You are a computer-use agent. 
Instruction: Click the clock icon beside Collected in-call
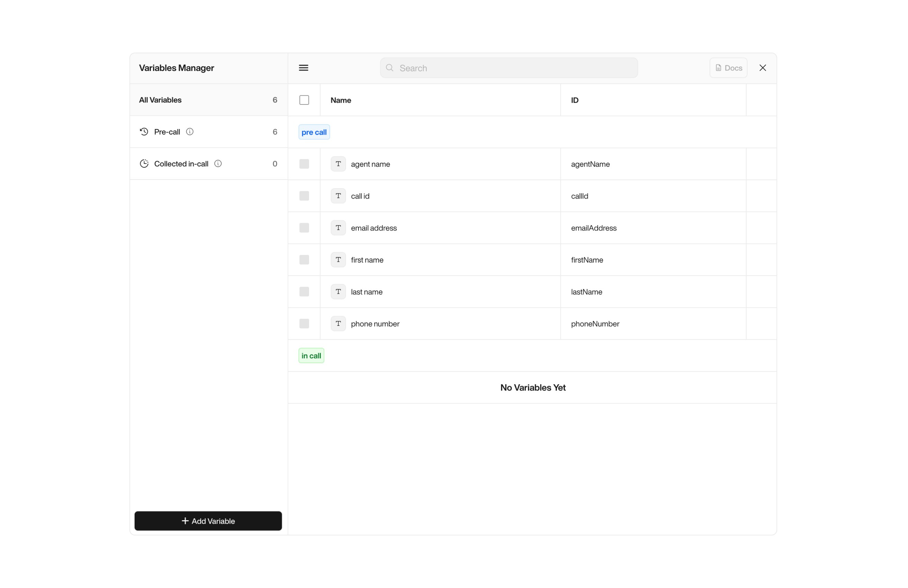pyautogui.click(x=144, y=163)
